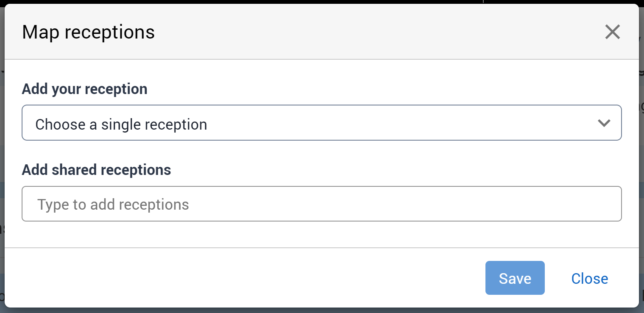Viewport: 644px width, 313px height.
Task: Click the "Add your reception" label
Action: pos(85,89)
